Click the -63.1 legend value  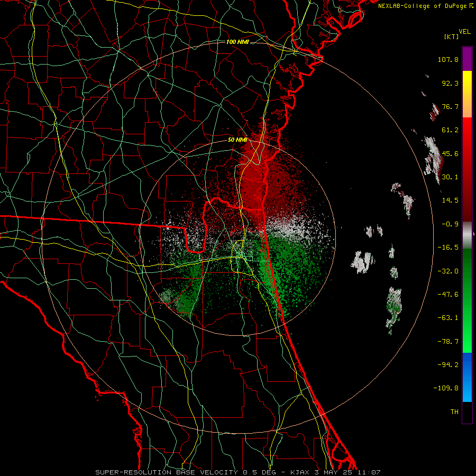448,318
